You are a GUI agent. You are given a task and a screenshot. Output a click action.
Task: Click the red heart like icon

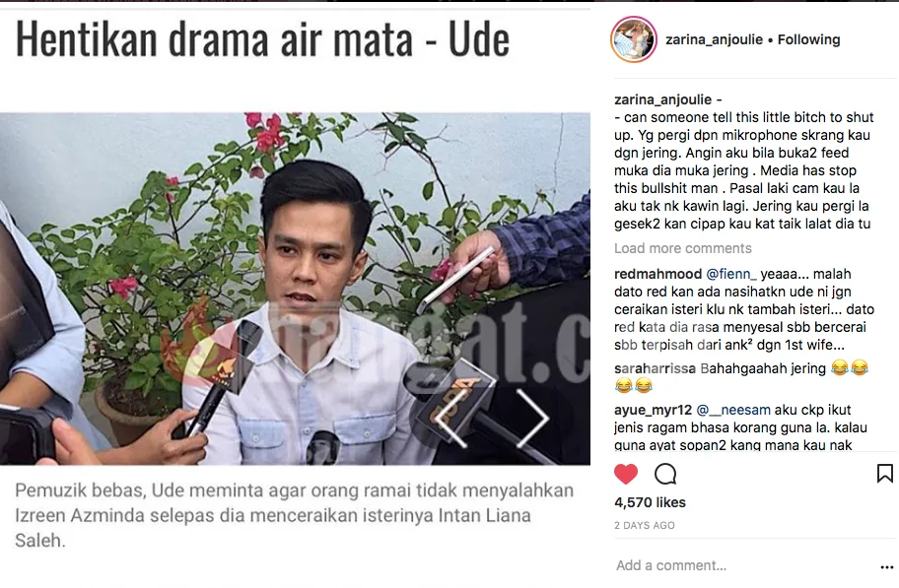pos(626,474)
